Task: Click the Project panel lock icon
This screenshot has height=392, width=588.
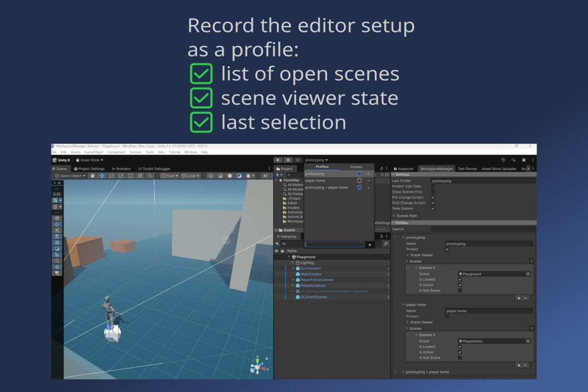Action: click(382, 169)
